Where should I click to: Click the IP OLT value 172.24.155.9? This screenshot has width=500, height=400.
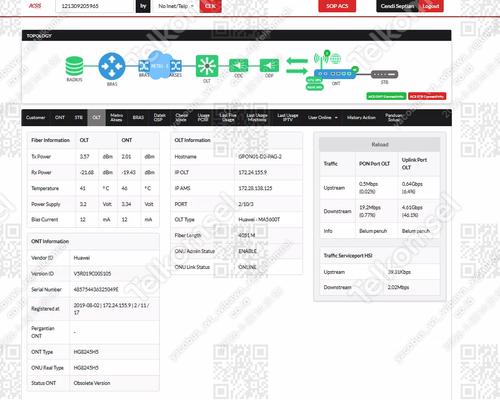(x=253, y=173)
